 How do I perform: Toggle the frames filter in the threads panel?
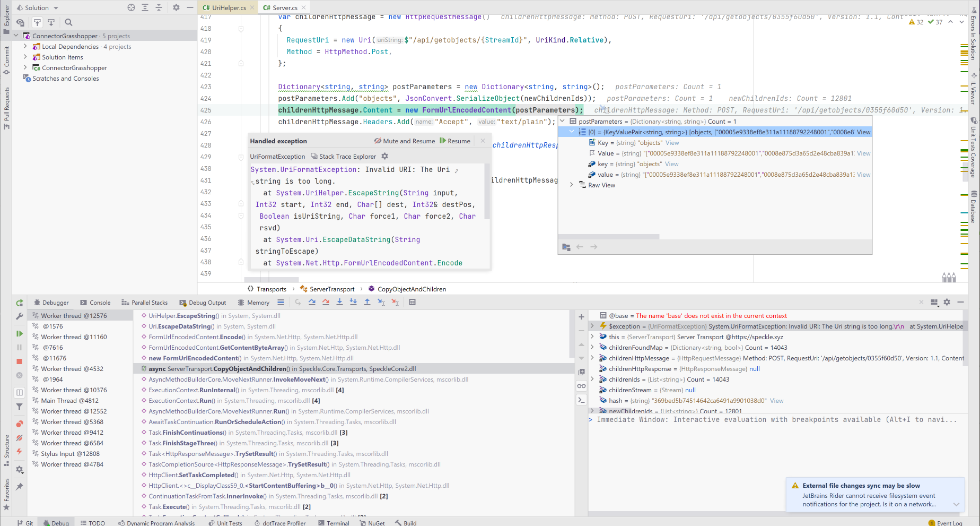click(x=19, y=407)
